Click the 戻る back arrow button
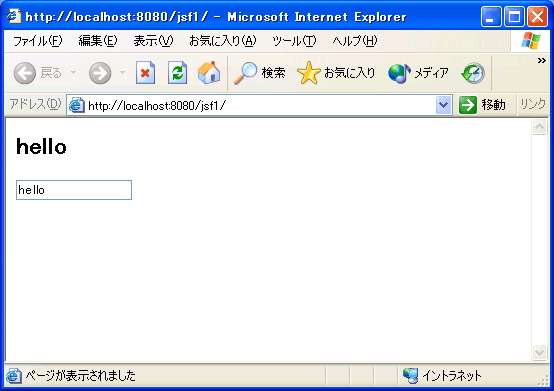The width and height of the screenshot is (554, 391). pyautogui.click(x=38, y=73)
